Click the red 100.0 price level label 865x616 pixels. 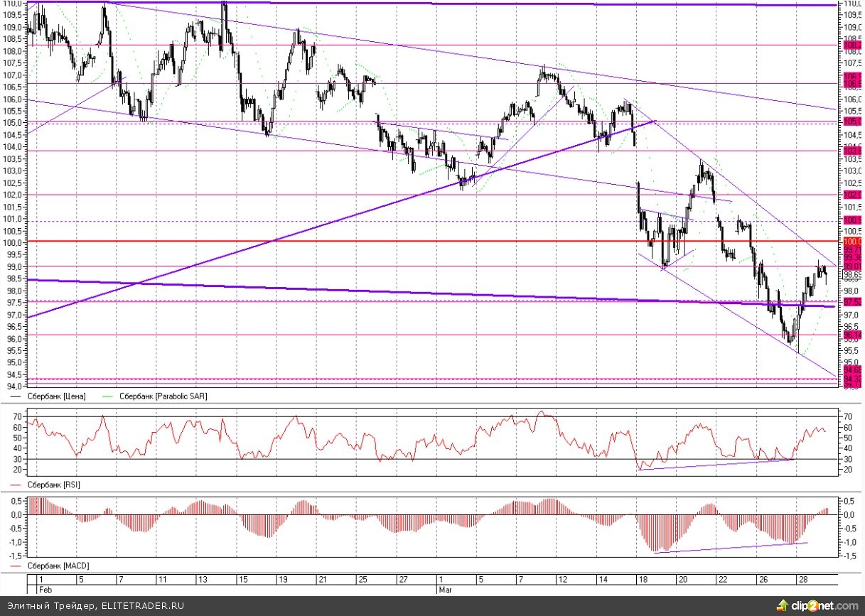tap(851, 242)
